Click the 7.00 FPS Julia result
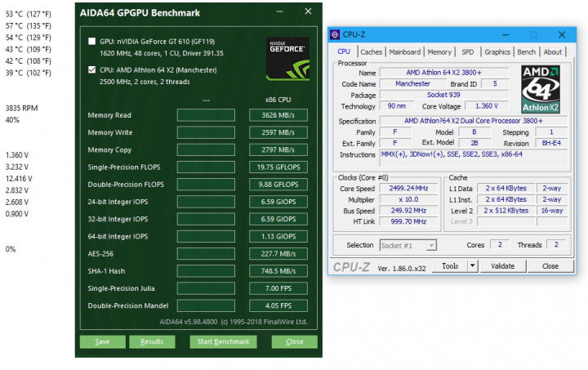Screen dimensions: 588x370 [x=278, y=288]
